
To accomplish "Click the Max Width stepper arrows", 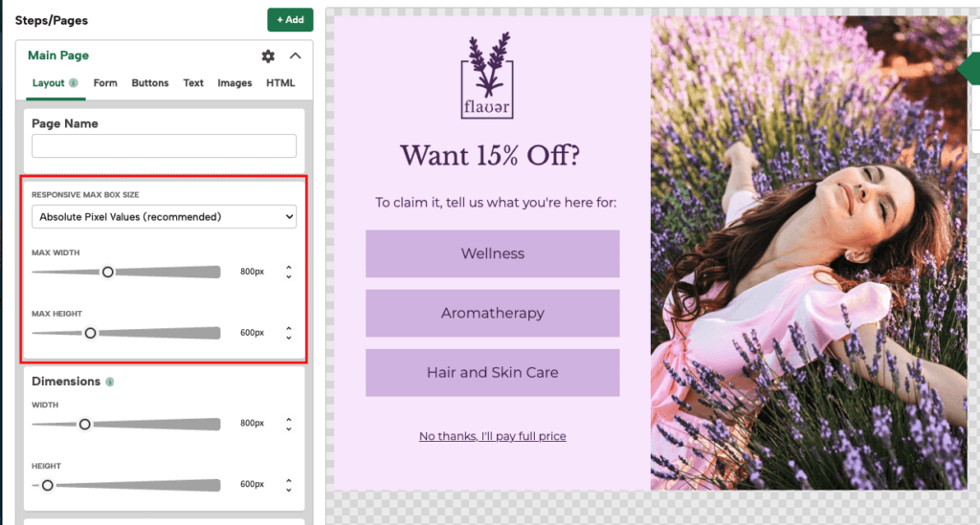I will pyautogui.click(x=289, y=272).
